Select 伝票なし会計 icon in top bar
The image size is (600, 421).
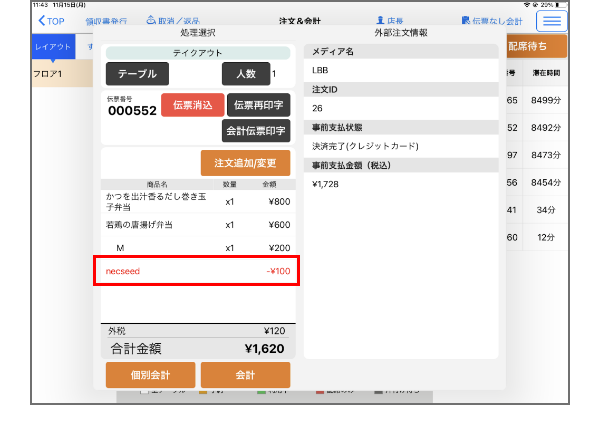467,20
